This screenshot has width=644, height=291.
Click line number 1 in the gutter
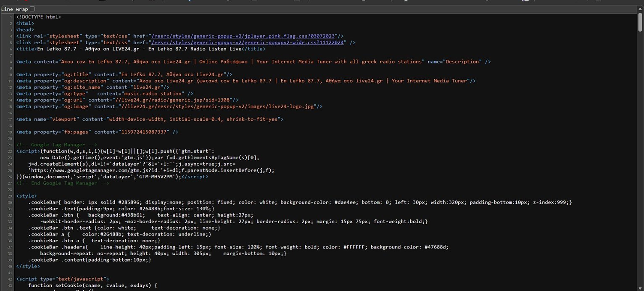point(10,17)
